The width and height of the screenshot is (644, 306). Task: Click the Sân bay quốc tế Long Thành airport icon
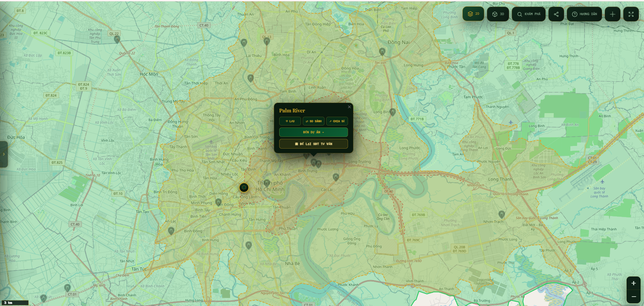click(x=602, y=182)
